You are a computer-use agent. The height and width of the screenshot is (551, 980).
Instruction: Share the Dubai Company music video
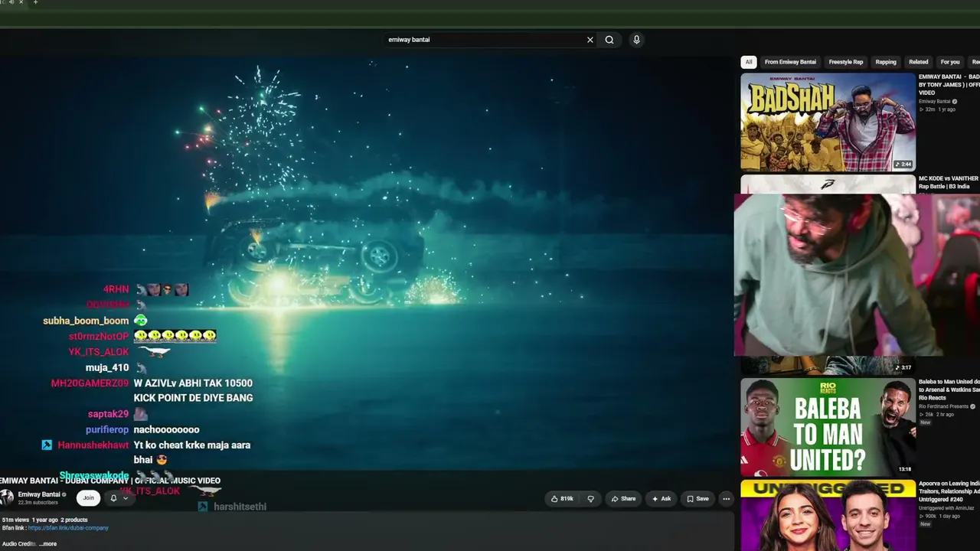[x=623, y=499]
